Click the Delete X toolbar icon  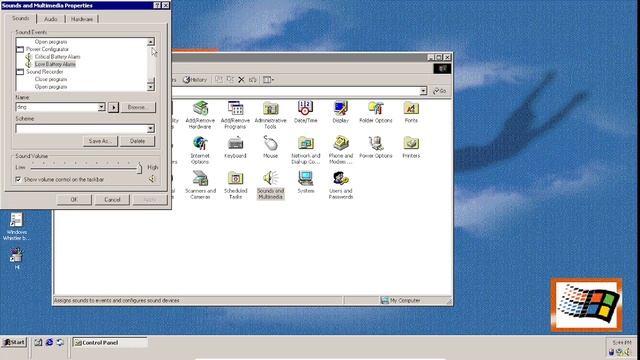click(x=241, y=80)
